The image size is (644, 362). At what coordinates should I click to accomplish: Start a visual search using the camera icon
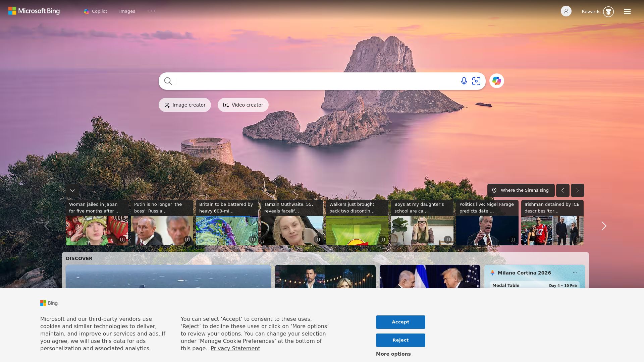click(476, 81)
